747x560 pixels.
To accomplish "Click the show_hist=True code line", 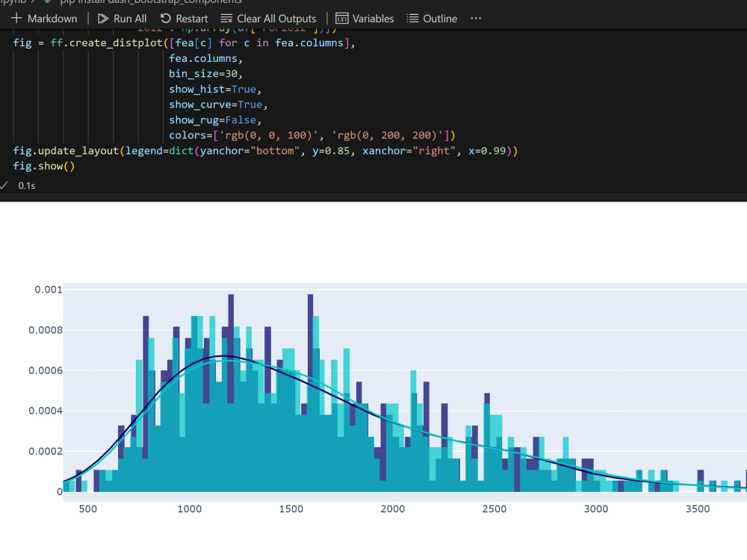I will pyautogui.click(x=215, y=90).
